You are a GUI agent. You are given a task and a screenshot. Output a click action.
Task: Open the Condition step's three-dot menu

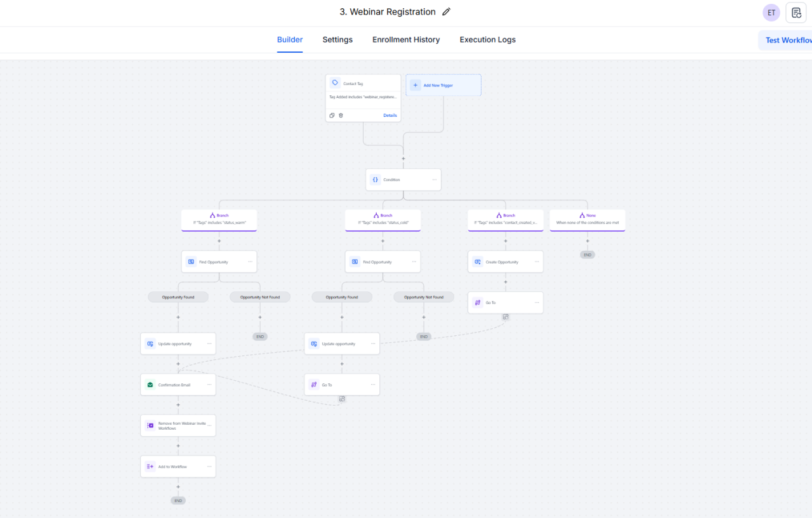[x=435, y=180]
